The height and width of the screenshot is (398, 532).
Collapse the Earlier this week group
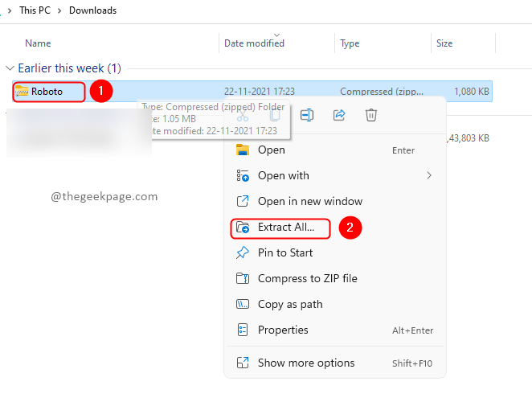(x=10, y=69)
